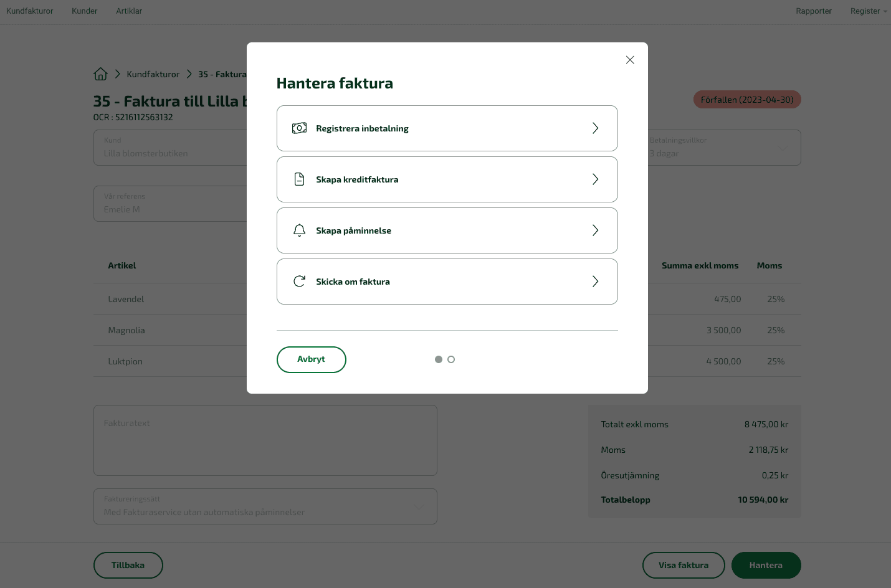Click the Moms total 2 118,75 kr
The image size is (891, 588).
(768, 450)
